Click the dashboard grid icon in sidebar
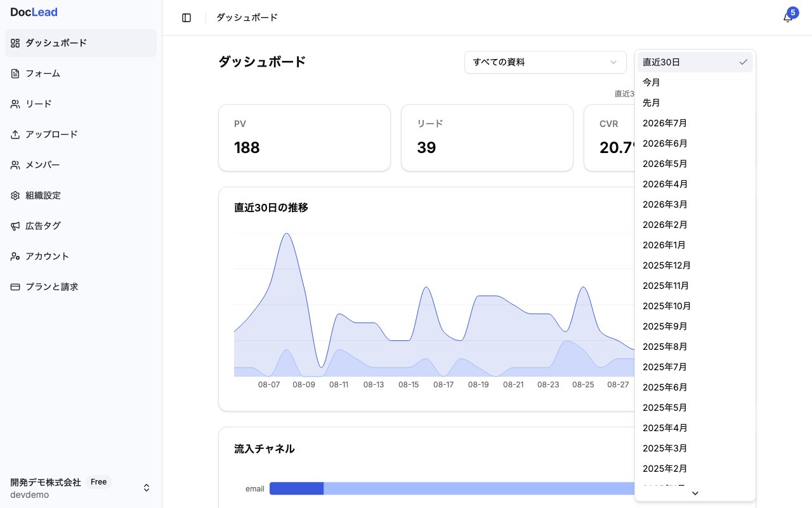 coord(15,43)
